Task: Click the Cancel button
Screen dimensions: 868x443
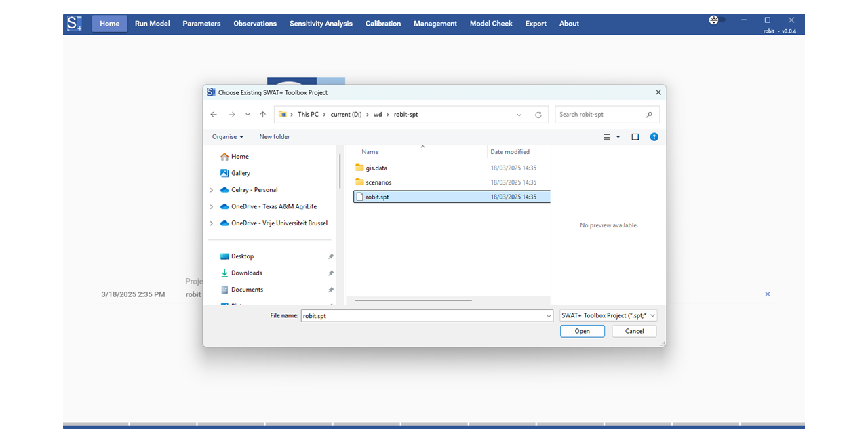Action: point(634,332)
